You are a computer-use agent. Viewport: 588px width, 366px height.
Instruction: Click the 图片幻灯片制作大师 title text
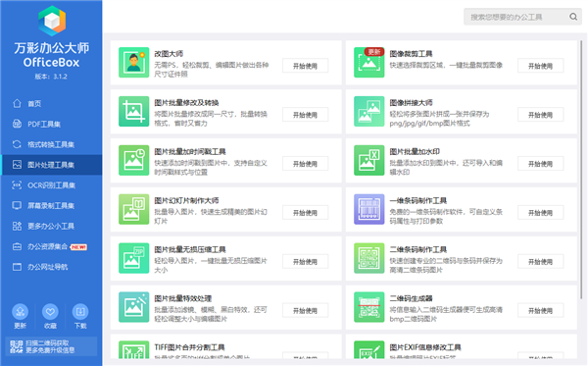[186, 200]
